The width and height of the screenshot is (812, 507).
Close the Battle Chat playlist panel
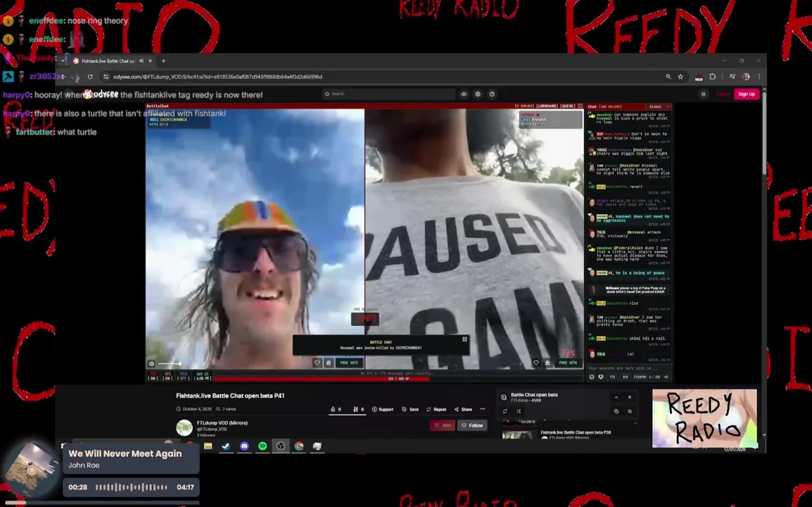tap(630, 397)
